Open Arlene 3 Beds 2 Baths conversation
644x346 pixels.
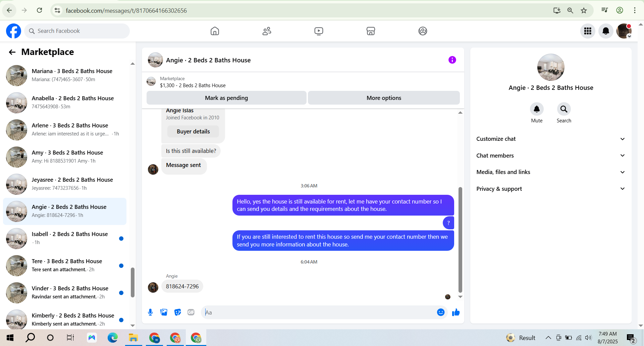[x=65, y=130]
